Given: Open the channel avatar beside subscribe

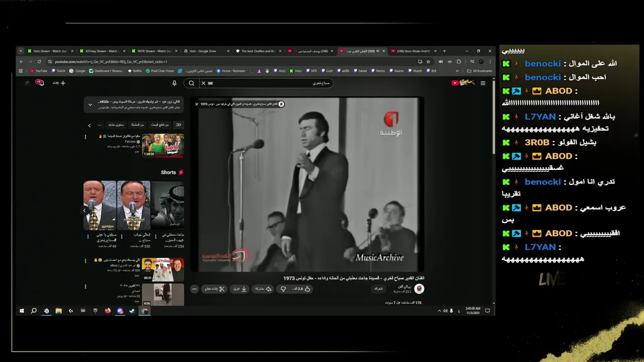Looking at the screenshot, I should coord(419,289).
